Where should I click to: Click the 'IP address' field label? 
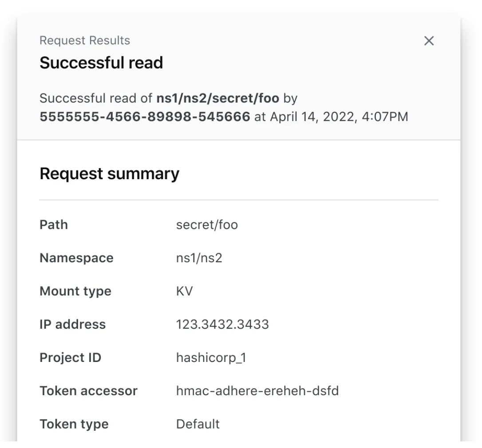tap(73, 324)
